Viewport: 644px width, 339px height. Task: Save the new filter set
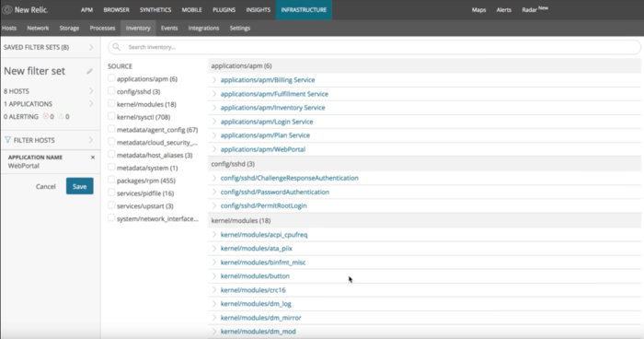coord(80,186)
